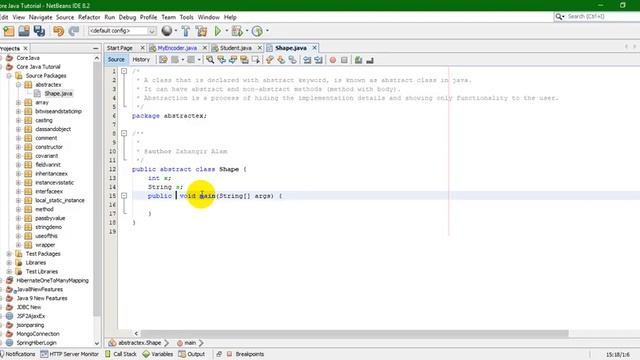Viewport: 640px width, 360px height.
Task: Close the Projects panel tab
Action: (x=25, y=48)
